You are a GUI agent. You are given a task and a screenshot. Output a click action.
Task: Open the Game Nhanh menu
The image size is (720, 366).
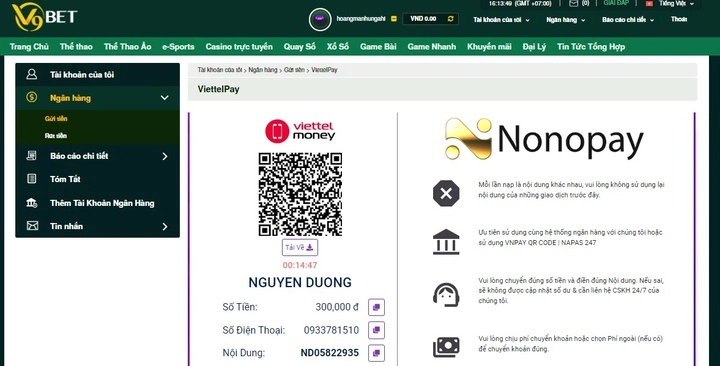click(432, 46)
